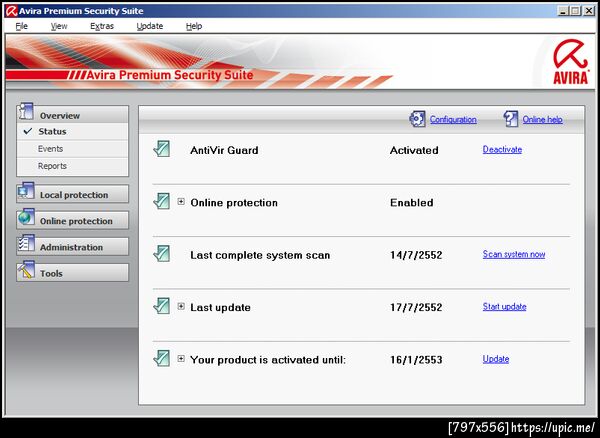Click the product activation status check icon
The image size is (600, 438).
[x=161, y=358]
